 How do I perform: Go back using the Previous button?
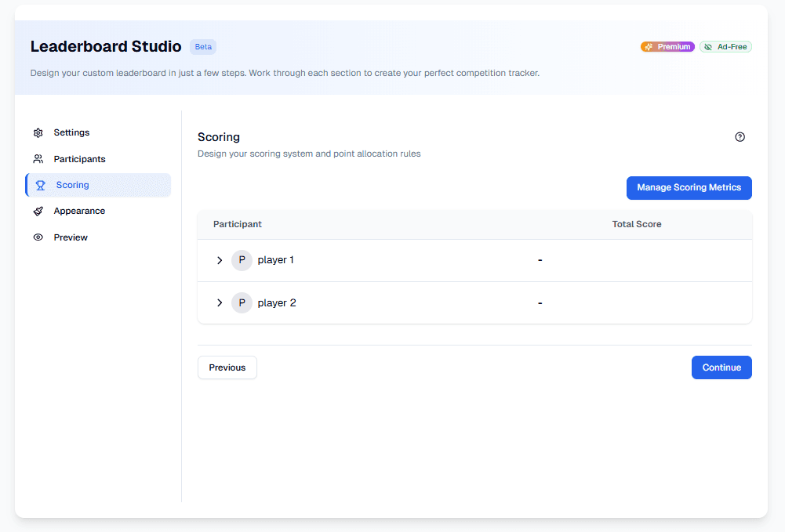[x=227, y=367]
